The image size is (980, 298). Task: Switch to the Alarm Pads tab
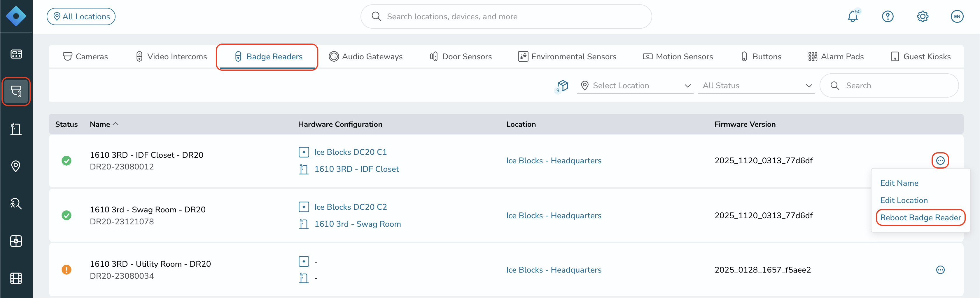pos(836,56)
